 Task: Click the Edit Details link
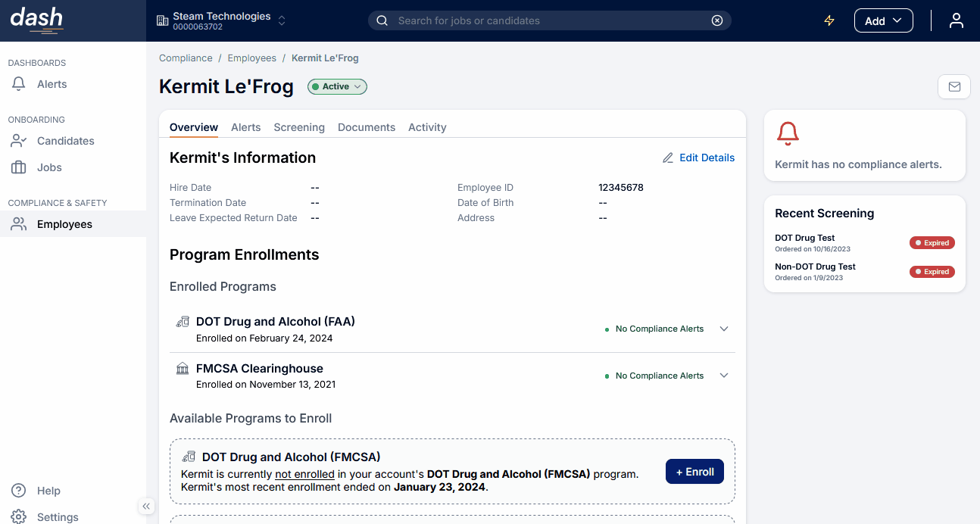coord(698,158)
